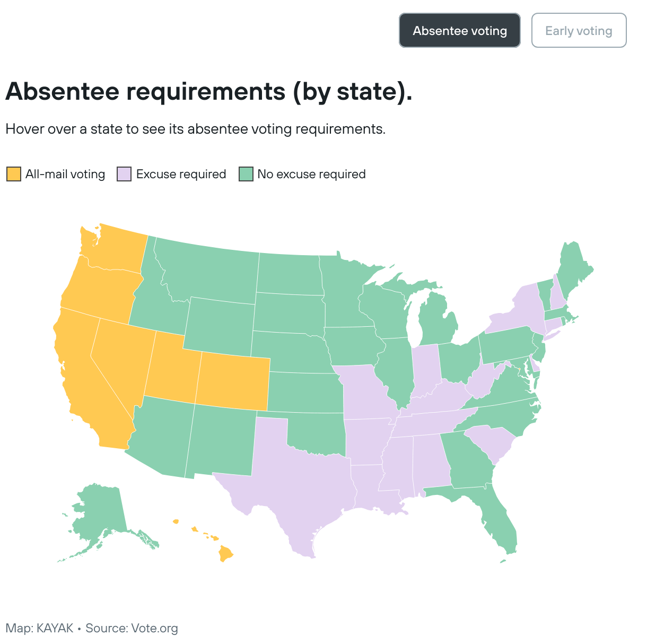Click the No excuse required green swatch
647x644 pixels.
pyautogui.click(x=246, y=174)
